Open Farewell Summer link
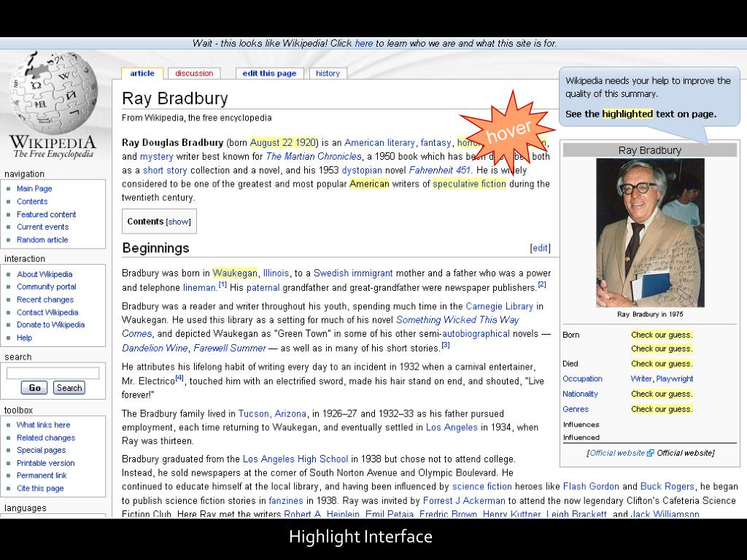Screen dimensions: 747x560 point(230,348)
